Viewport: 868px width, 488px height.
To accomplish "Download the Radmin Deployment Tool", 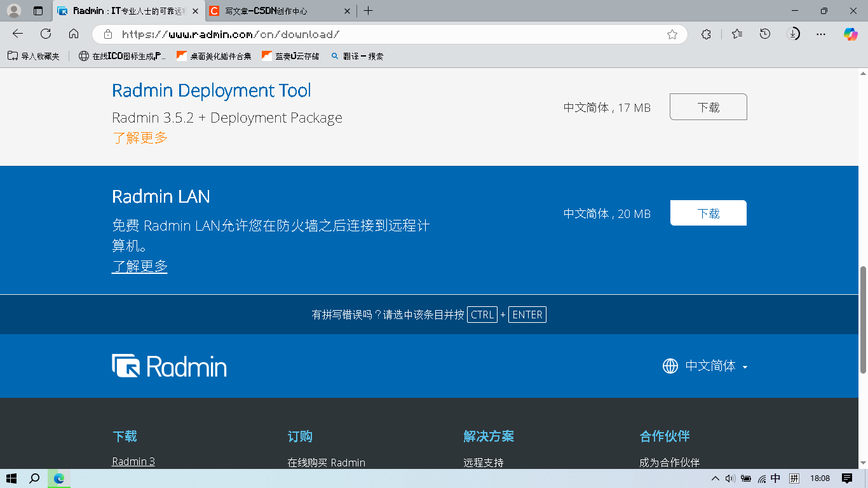I will pos(709,107).
